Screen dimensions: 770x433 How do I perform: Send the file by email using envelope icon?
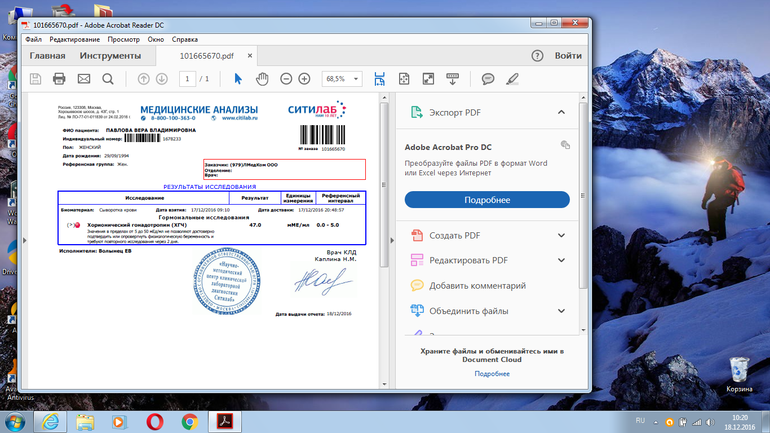click(x=83, y=78)
